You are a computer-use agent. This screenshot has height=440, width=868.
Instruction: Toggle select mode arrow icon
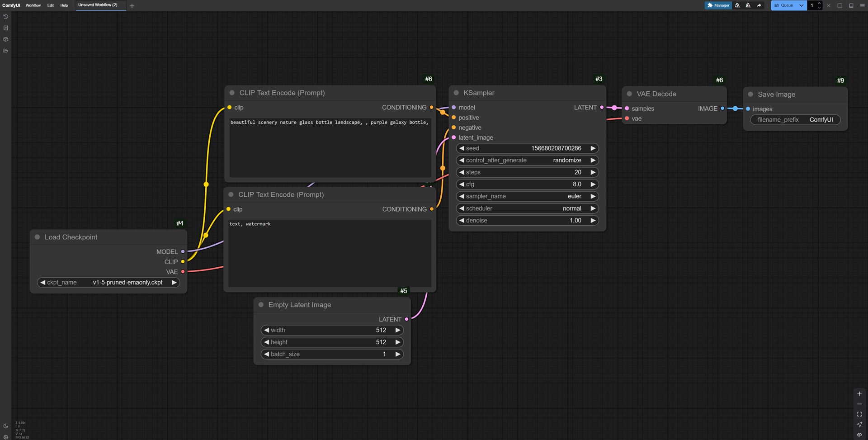(x=859, y=424)
